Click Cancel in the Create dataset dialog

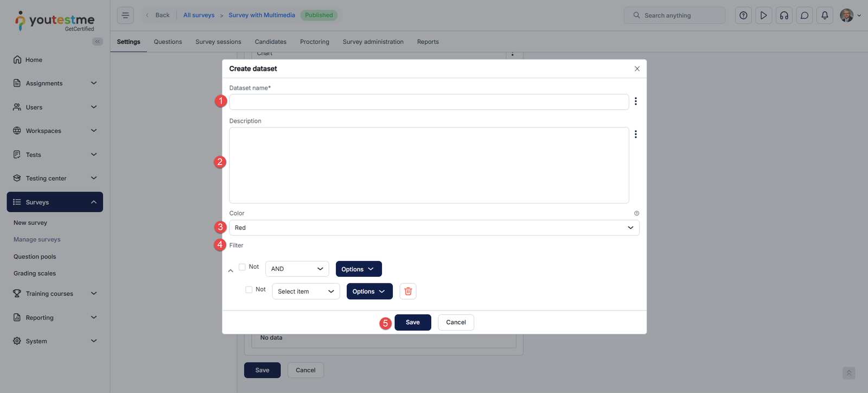coord(456,322)
